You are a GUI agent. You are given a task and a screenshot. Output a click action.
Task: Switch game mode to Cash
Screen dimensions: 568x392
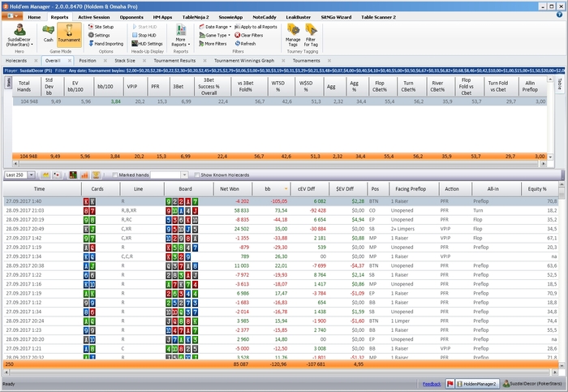(49, 33)
